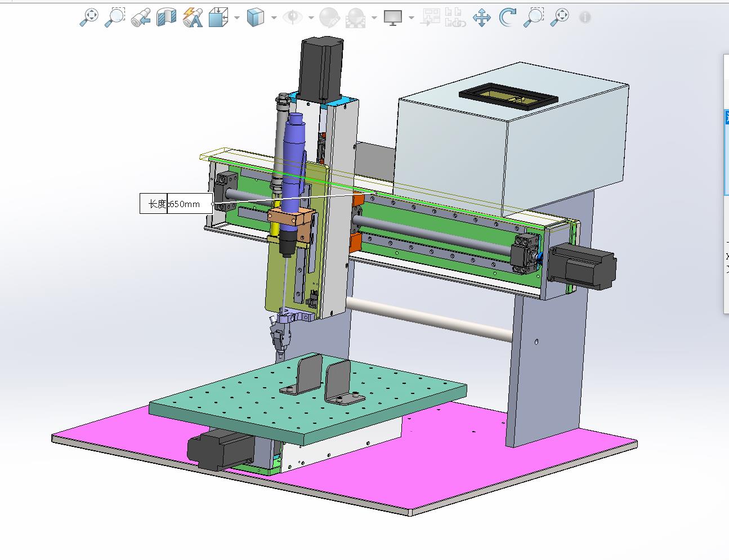This screenshot has height=560, width=729.
Task: Open Edit Appearance sphere icon
Action: pyautogui.click(x=329, y=17)
